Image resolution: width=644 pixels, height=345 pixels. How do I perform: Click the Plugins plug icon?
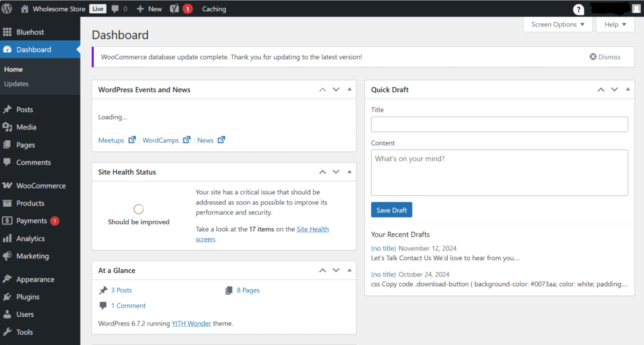click(7, 297)
